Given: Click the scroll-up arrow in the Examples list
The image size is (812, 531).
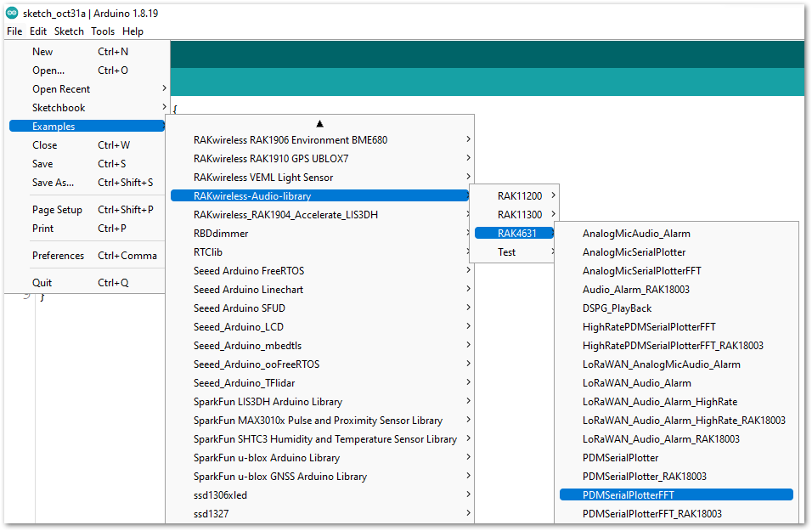Looking at the screenshot, I should [319, 123].
